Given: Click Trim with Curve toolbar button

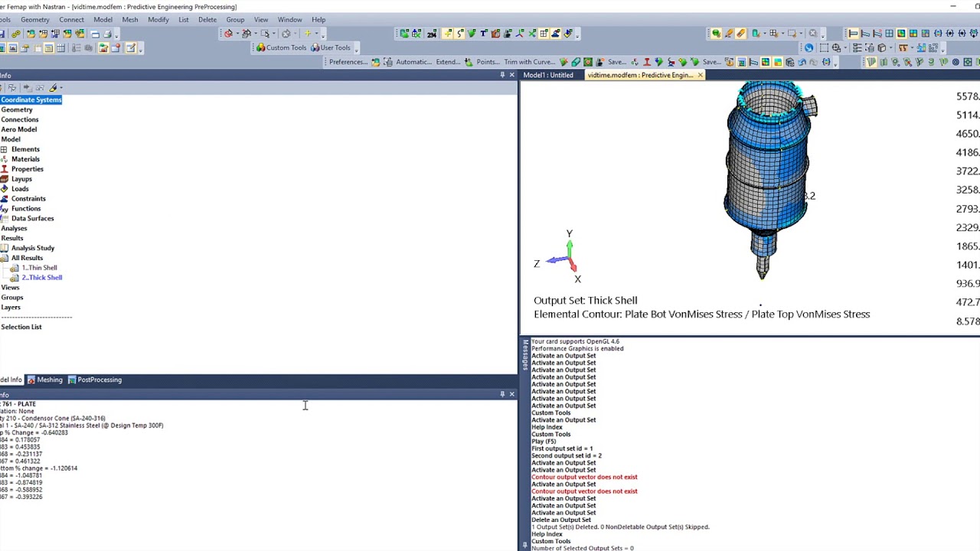Looking at the screenshot, I should tap(529, 62).
